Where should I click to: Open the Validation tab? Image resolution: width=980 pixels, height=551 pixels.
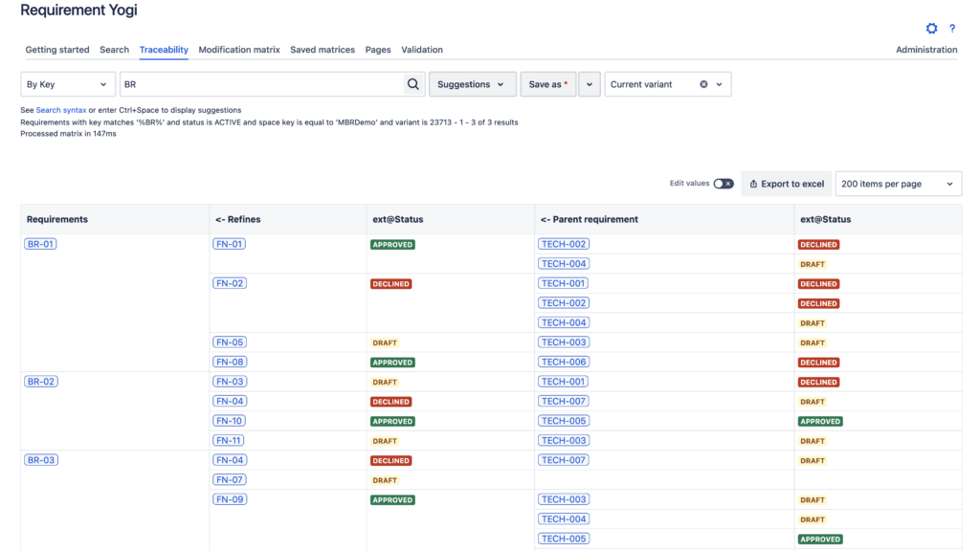[422, 50]
